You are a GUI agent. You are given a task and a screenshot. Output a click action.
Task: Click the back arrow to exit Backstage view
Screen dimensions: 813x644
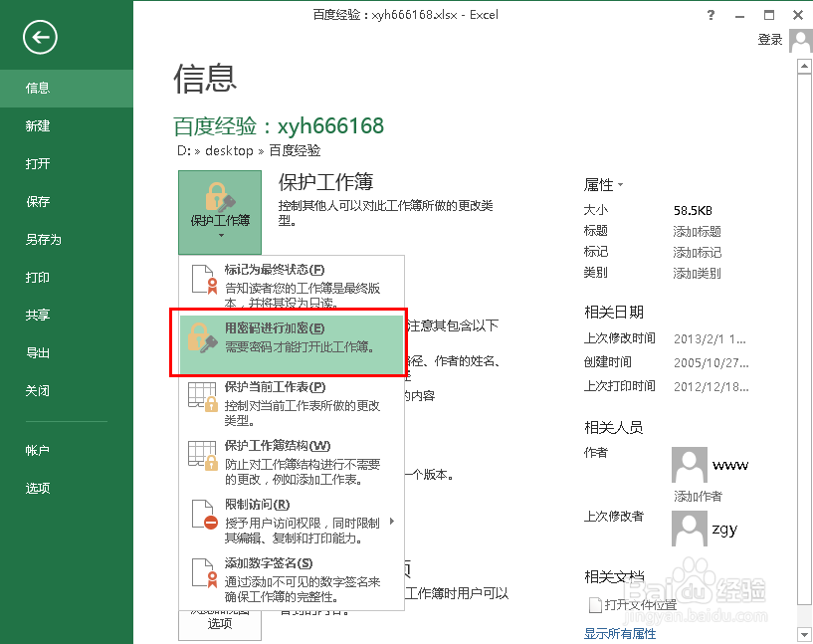[x=39, y=38]
